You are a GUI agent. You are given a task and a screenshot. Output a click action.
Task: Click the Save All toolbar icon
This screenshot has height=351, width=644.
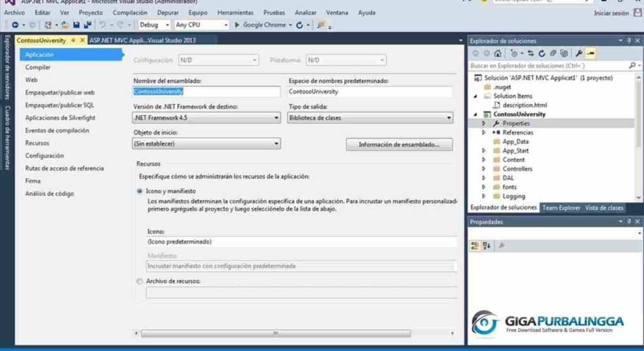87,25
